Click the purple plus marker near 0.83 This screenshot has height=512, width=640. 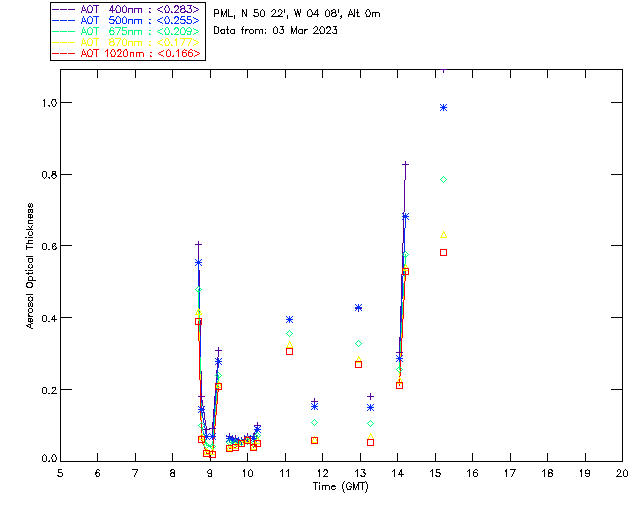click(x=405, y=164)
